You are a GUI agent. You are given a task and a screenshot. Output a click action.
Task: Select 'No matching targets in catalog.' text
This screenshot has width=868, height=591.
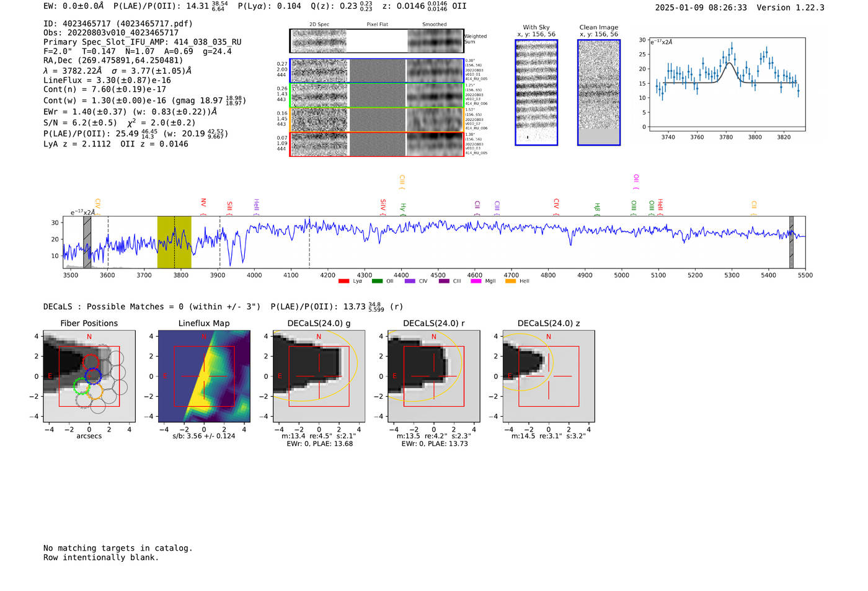118,548
